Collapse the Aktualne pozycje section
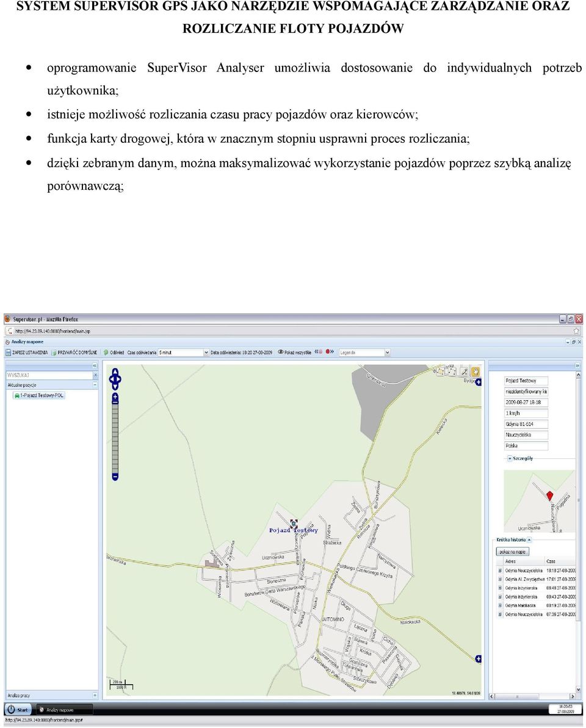 (95, 385)
